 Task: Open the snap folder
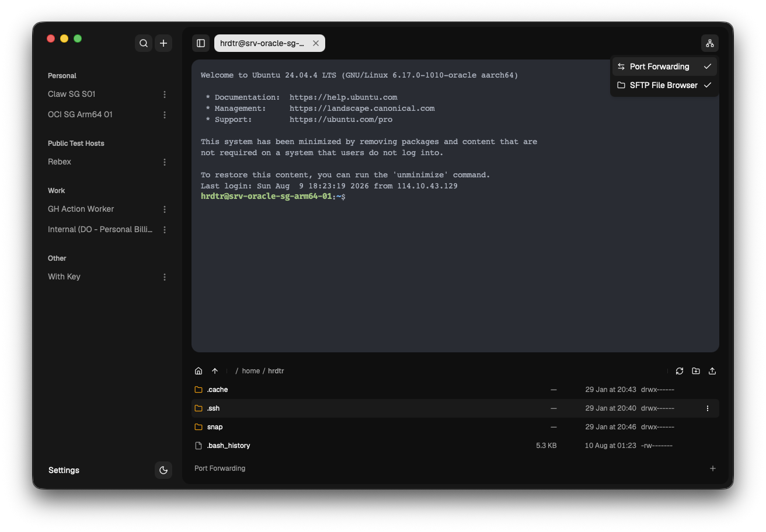(x=455, y=427)
